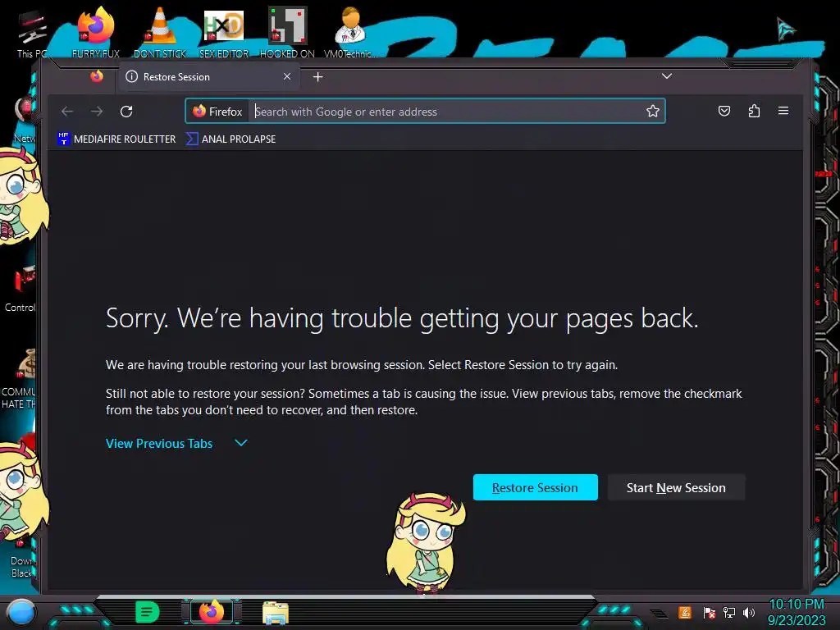The height and width of the screenshot is (630, 840).
Task: Open the volume speaker tray icon
Action: [x=749, y=612]
